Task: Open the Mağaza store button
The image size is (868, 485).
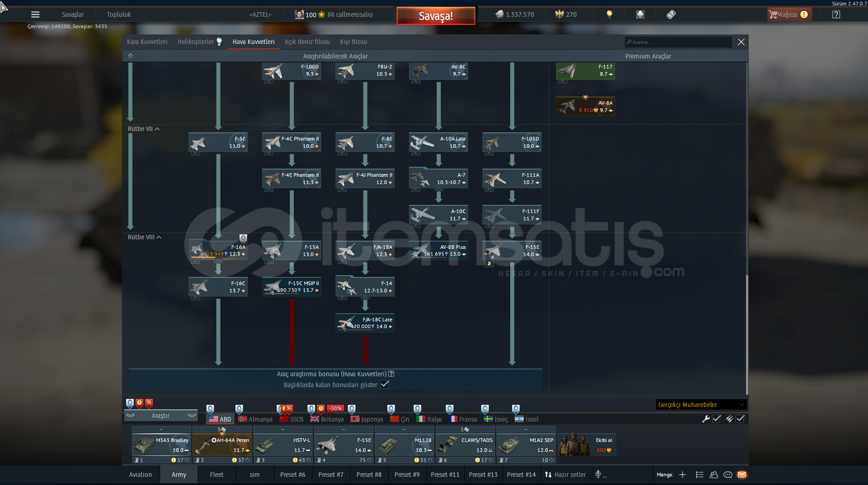Action: coord(789,15)
